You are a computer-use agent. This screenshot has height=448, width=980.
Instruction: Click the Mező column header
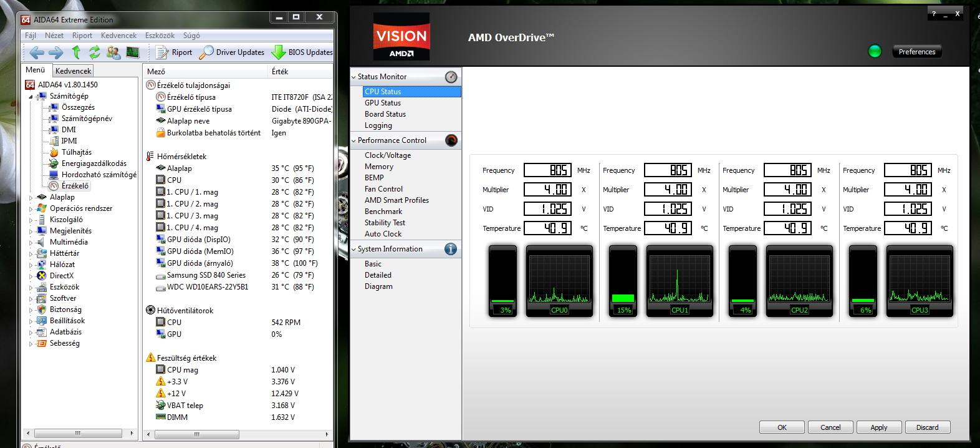(206, 72)
